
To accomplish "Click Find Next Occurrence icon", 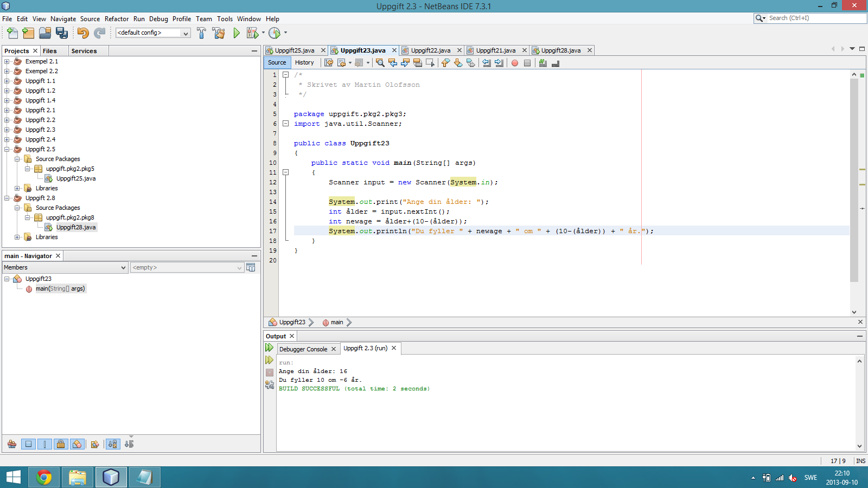I will pos(405,63).
